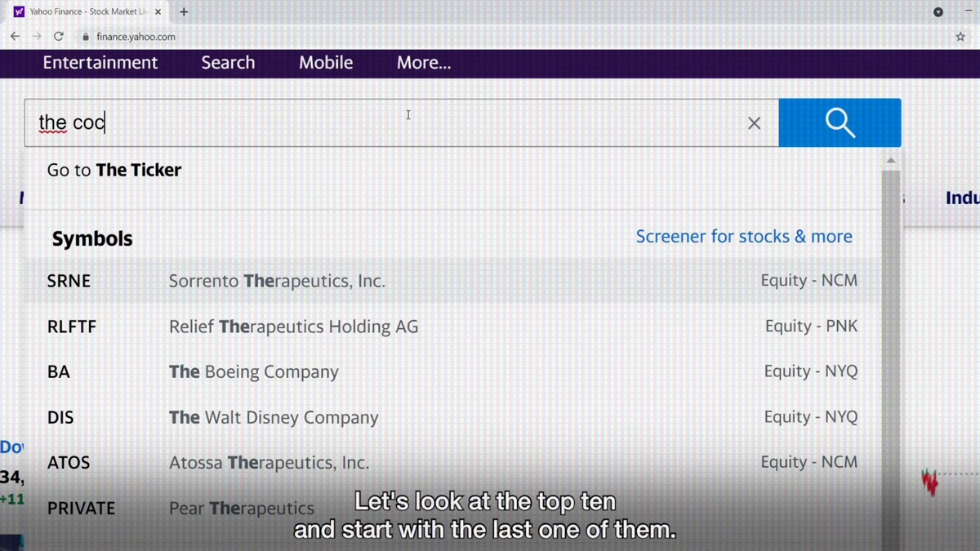The image size is (980, 551).
Task: Open Mobile in the top navigation
Action: [325, 63]
